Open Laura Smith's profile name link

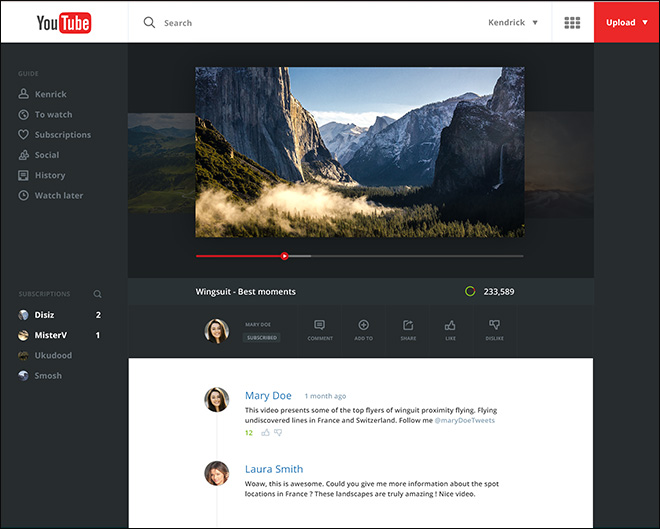273,469
